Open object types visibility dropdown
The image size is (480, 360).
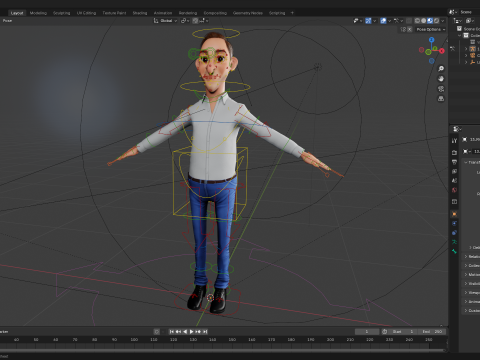[x=357, y=21]
